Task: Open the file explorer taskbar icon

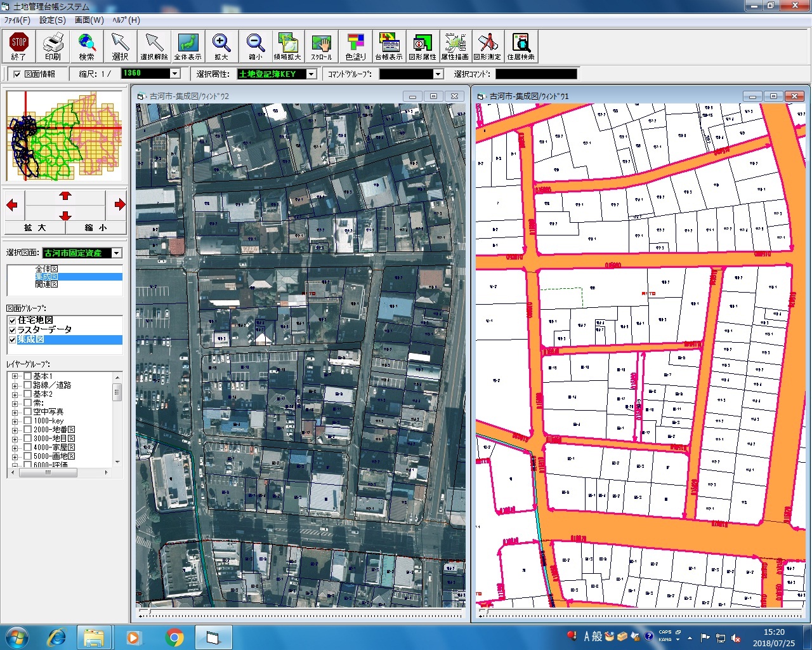Action: 94,637
